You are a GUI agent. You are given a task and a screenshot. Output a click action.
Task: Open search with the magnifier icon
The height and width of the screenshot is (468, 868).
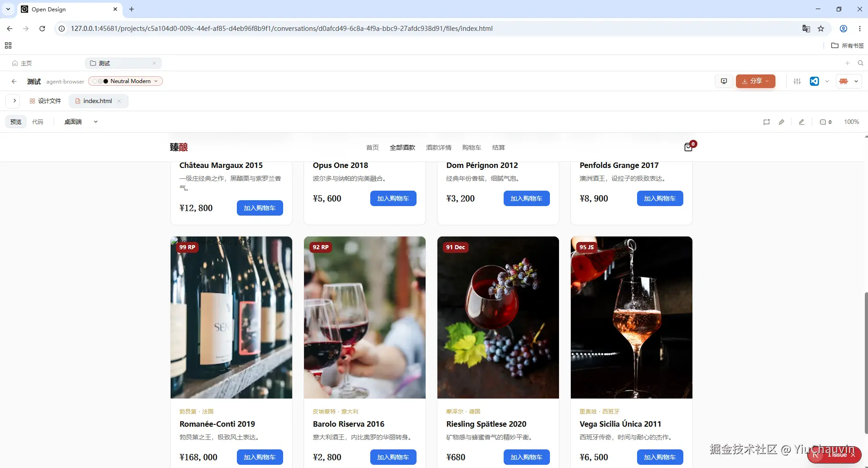click(x=860, y=63)
